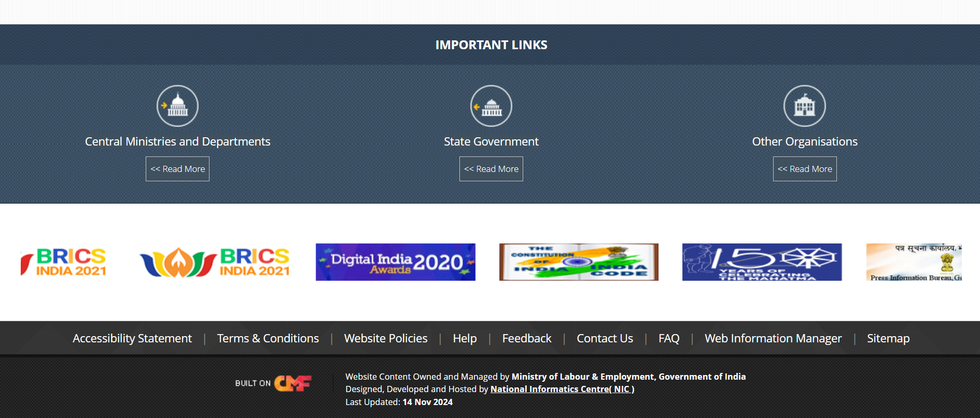This screenshot has width=980, height=418.
Task: Select Help in the footer menu
Action: coord(465,338)
